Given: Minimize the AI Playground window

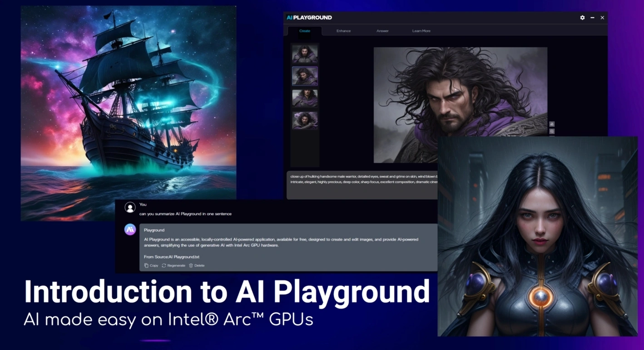Looking at the screenshot, I should [x=592, y=18].
